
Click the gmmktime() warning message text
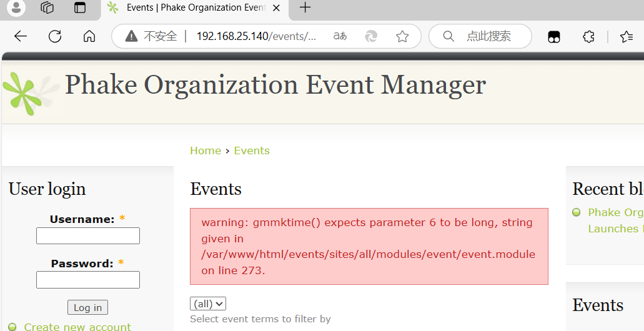click(x=369, y=247)
